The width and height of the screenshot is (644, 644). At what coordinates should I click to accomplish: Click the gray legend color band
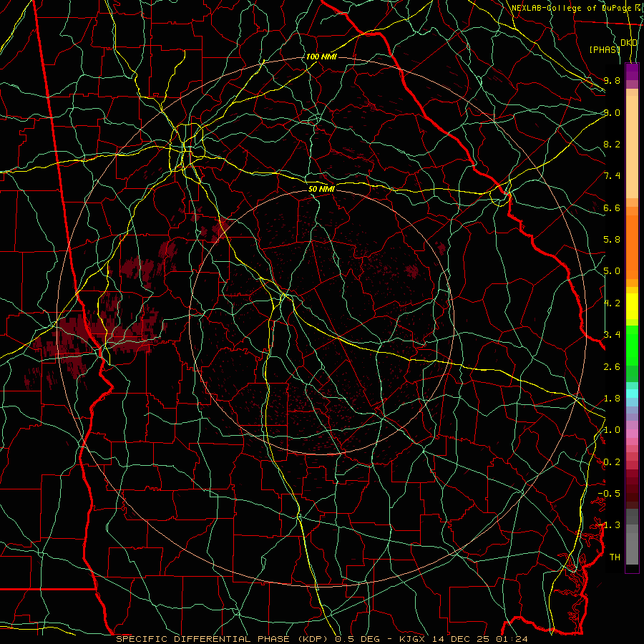pyautogui.click(x=632, y=538)
